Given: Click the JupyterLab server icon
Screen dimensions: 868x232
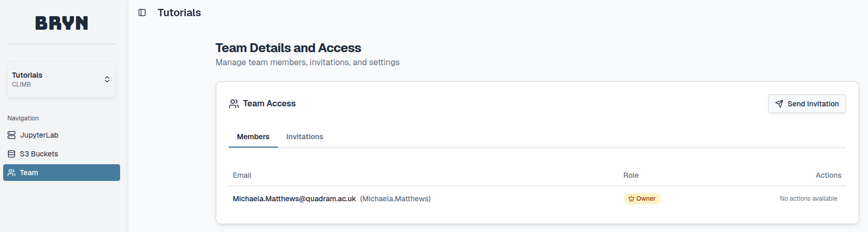Looking at the screenshot, I should [x=11, y=135].
